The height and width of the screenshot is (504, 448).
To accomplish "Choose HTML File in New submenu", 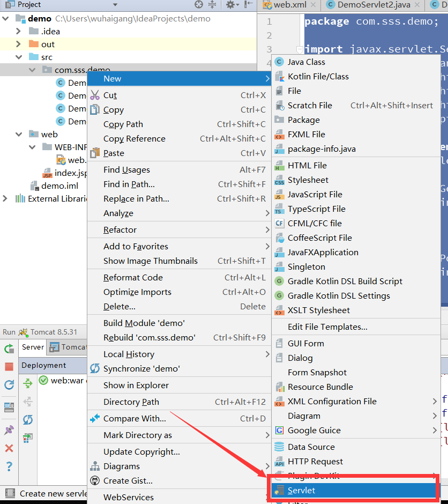I will [356, 165].
